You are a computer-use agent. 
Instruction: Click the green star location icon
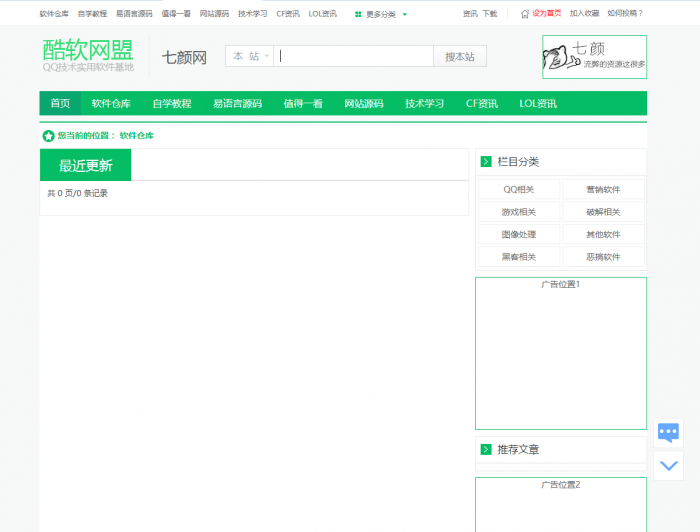coord(48,136)
